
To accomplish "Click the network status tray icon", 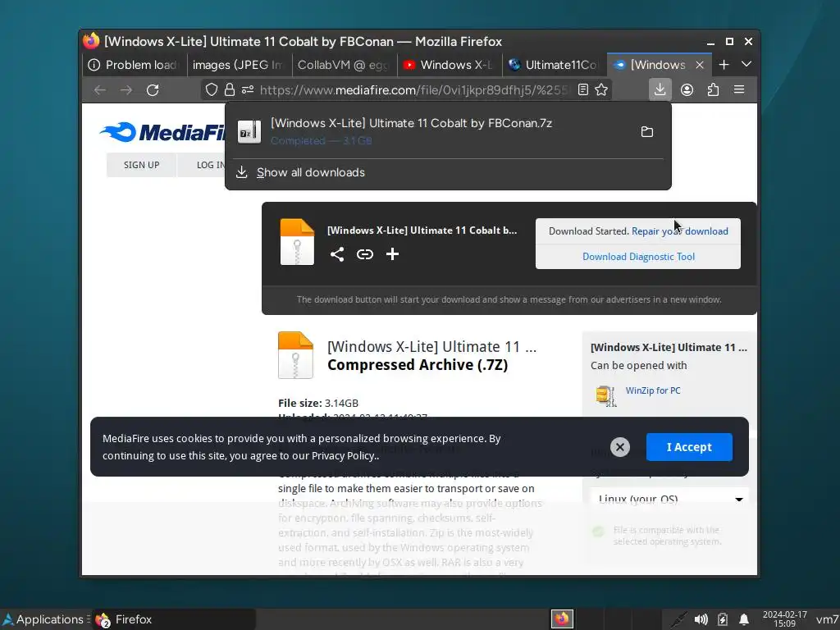I will tap(678, 620).
